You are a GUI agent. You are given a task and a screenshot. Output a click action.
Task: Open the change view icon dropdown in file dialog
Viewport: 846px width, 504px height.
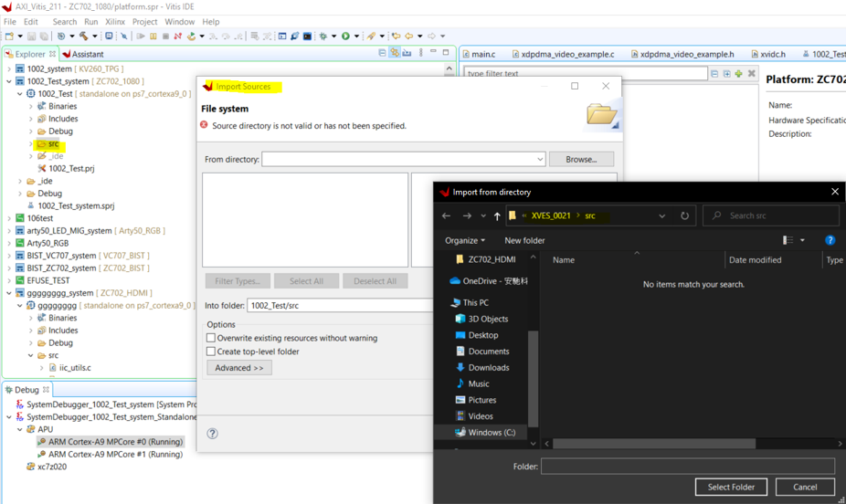click(802, 240)
